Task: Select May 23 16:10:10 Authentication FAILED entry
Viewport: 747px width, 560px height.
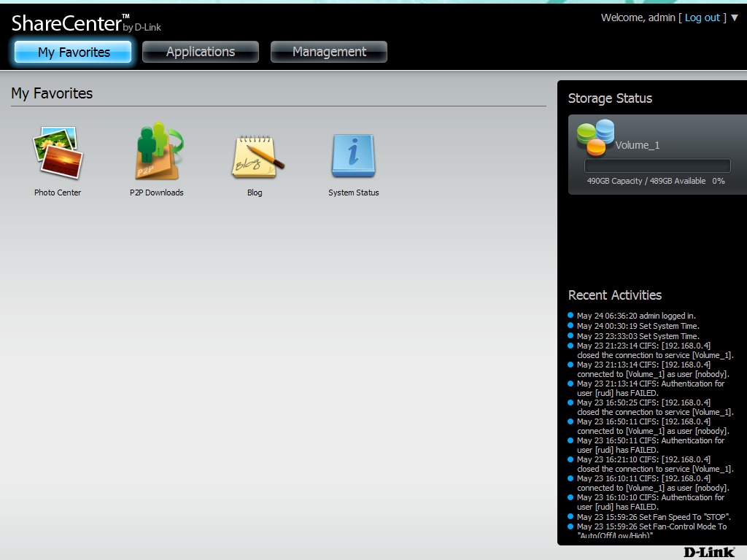Action: tap(651, 502)
